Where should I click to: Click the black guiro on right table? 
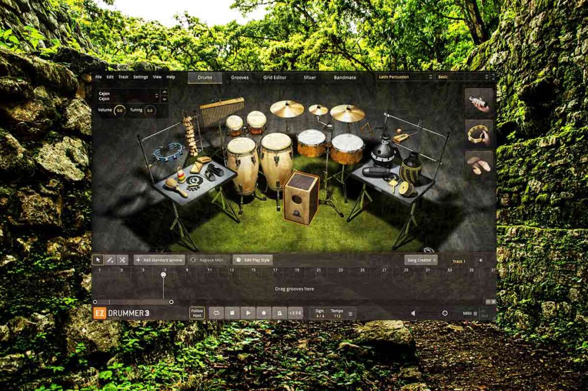[378, 172]
